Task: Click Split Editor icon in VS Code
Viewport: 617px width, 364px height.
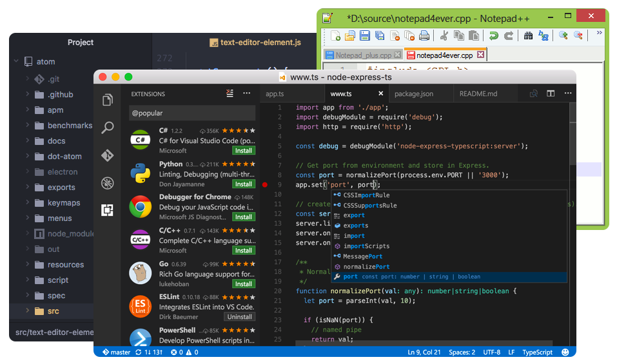Action: (x=551, y=93)
